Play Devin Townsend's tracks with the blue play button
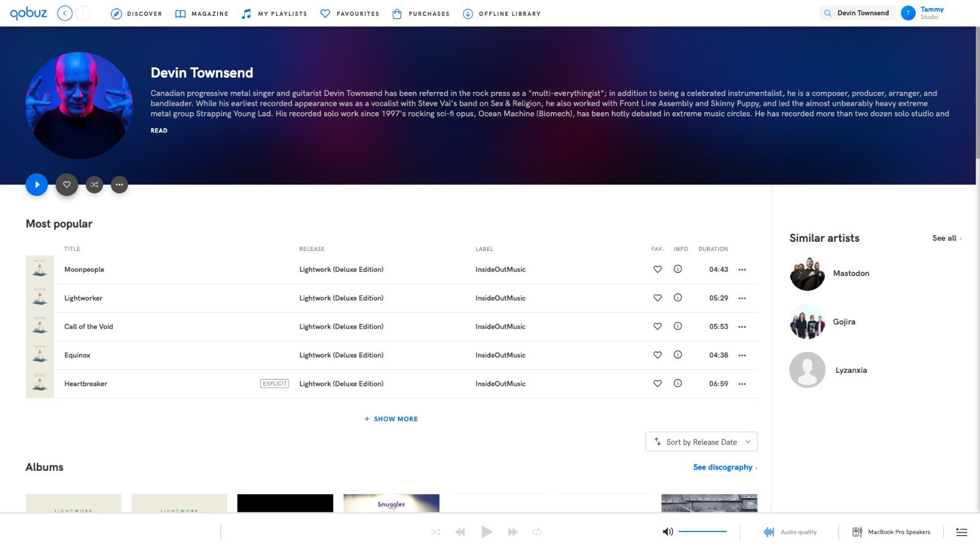 pyautogui.click(x=37, y=184)
